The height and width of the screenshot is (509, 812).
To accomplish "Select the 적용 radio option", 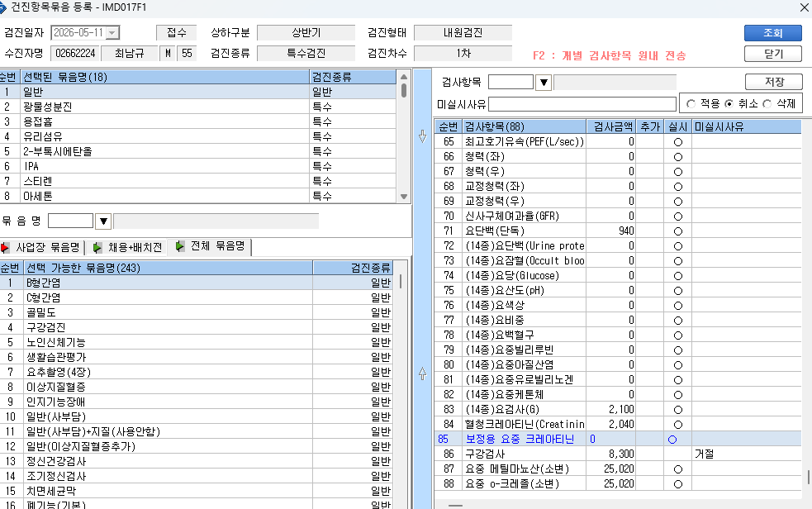I will 691,103.
